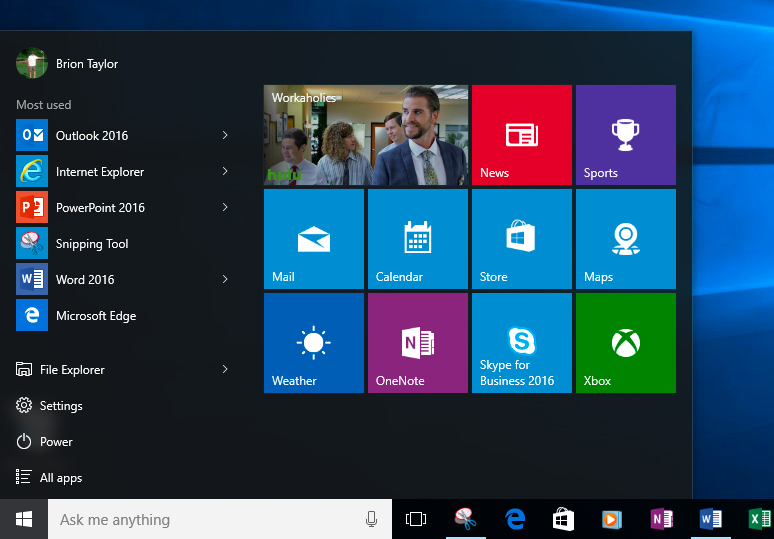The height and width of the screenshot is (539, 774).
Task: Open the Store tile
Action: [522, 239]
